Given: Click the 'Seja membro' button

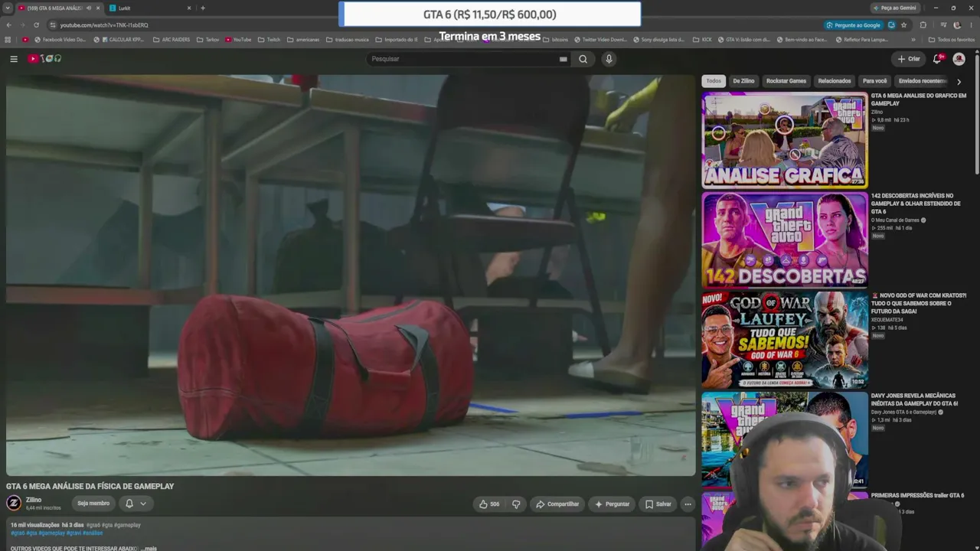Looking at the screenshot, I should pos(93,504).
